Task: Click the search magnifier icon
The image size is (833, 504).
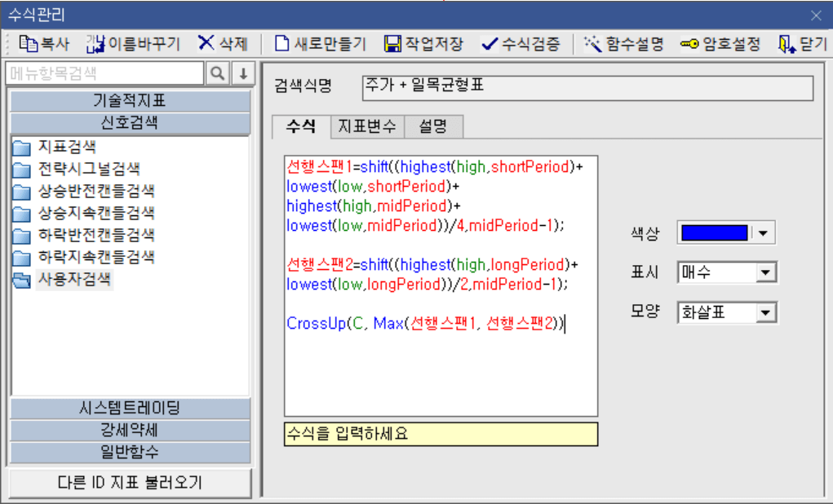Action: coord(216,73)
